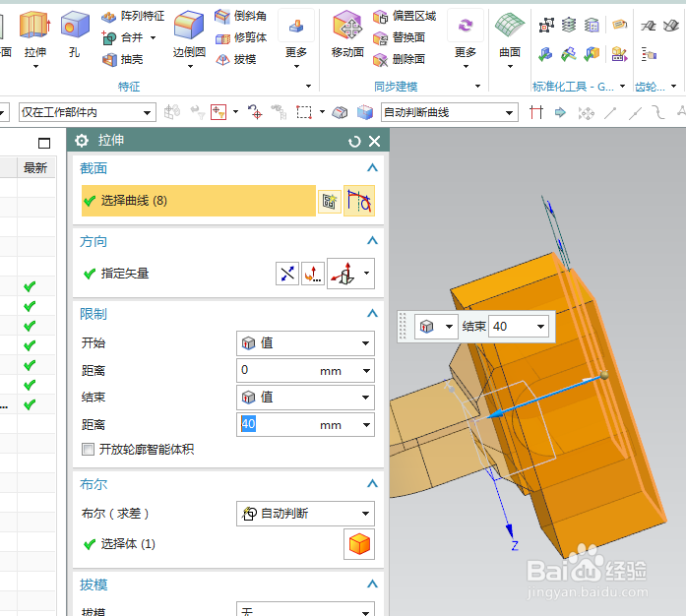Screen dimensions: 686x616
Task: Click the 修剪体 trim body tool
Action: tap(241, 38)
